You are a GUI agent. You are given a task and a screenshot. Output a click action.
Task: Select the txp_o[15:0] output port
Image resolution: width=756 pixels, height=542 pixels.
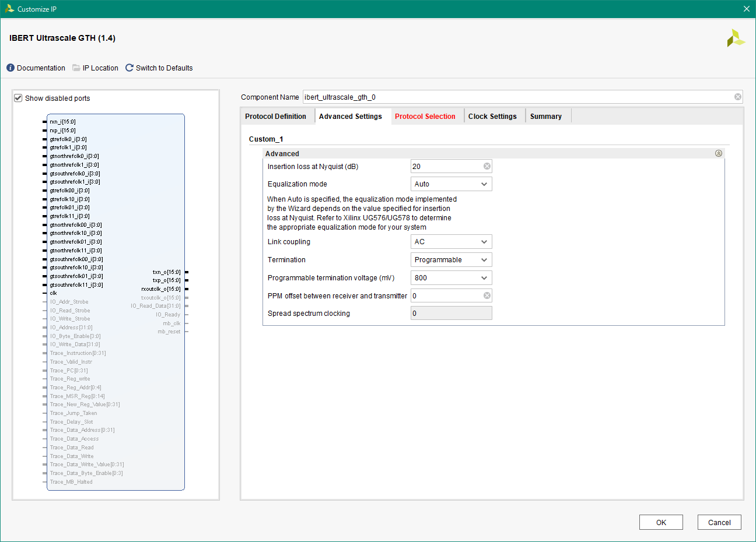click(x=167, y=280)
